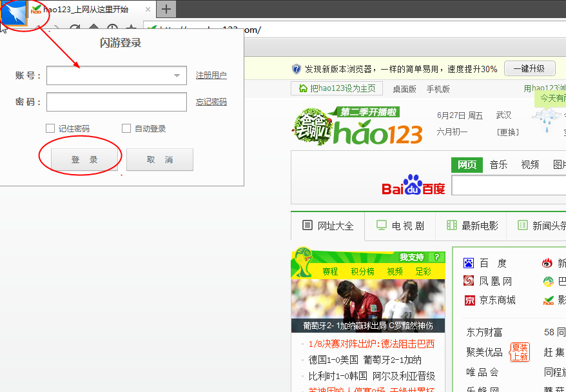Click the 更换 change city link
This screenshot has width=566, height=392.
coord(508,132)
